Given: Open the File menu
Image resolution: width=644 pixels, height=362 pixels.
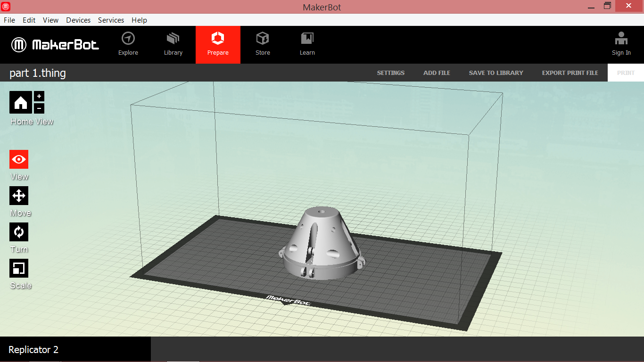Looking at the screenshot, I should point(9,20).
